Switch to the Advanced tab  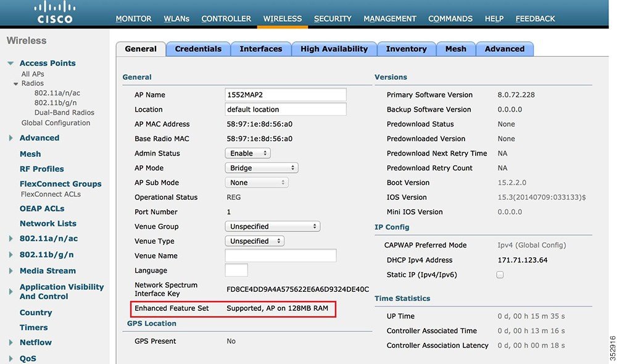505,49
